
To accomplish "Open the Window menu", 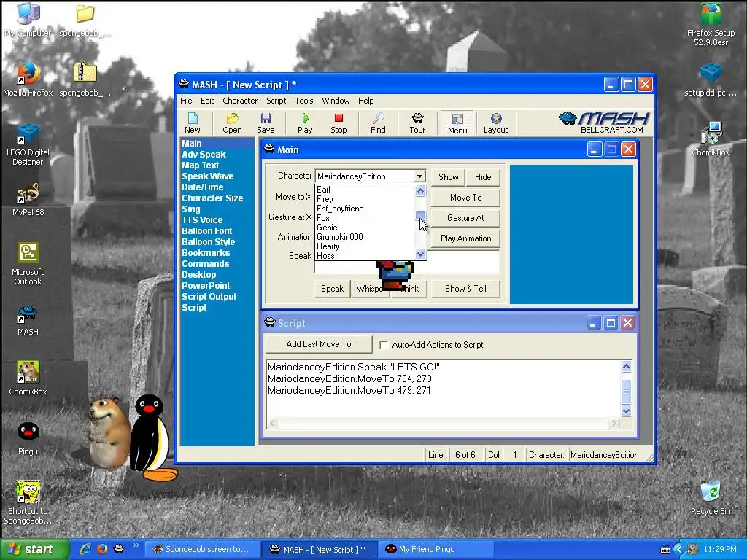I will point(336,101).
